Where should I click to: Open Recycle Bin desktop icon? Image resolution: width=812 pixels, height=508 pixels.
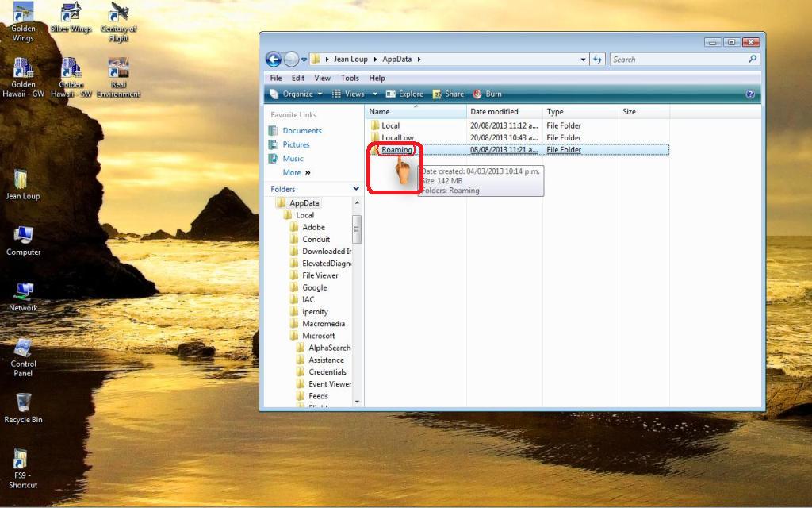[23, 409]
